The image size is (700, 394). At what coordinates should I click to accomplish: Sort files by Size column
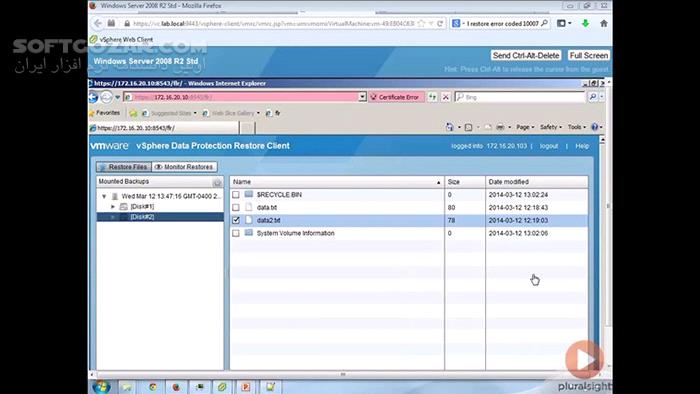click(x=465, y=182)
